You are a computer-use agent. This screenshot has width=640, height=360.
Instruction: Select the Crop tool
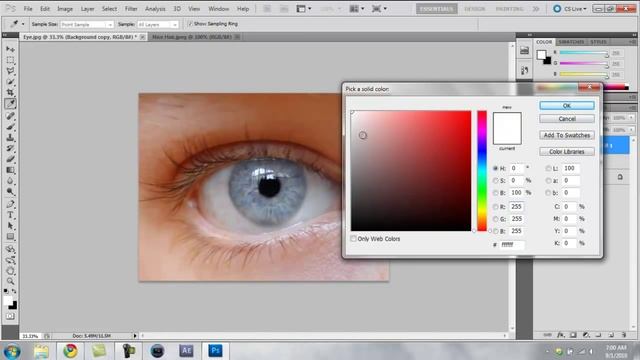10,93
